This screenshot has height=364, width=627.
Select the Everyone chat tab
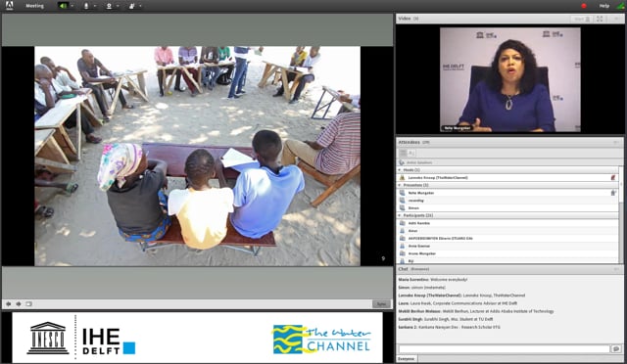(x=407, y=359)
